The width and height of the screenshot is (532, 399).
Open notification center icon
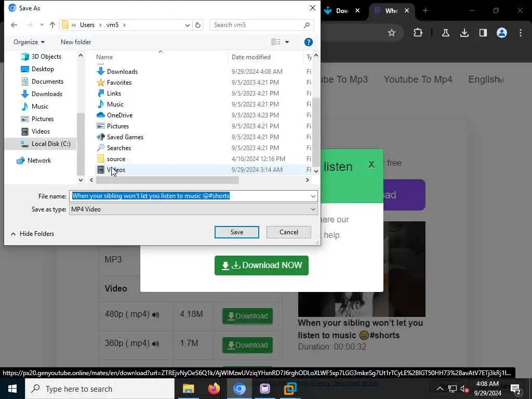pyautogui.click(x=515, y=389)
